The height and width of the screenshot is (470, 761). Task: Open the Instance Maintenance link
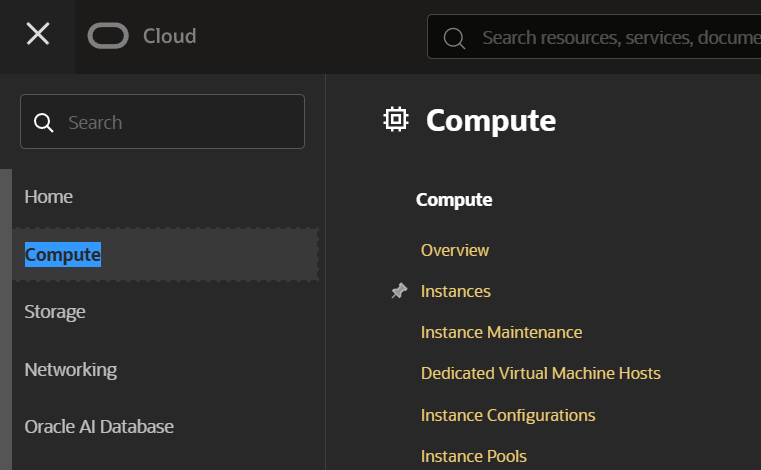point(501,332)
